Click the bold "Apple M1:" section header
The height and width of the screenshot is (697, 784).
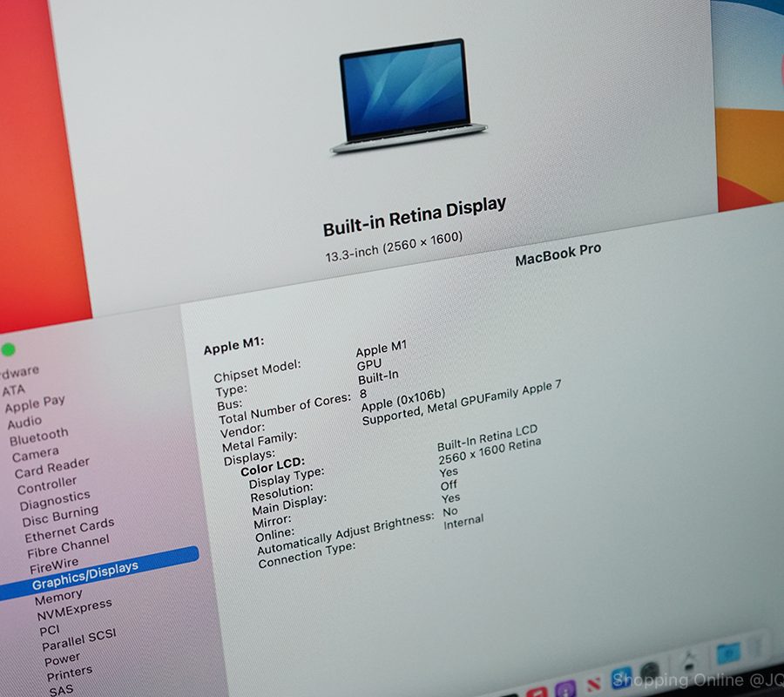(233, 346)
